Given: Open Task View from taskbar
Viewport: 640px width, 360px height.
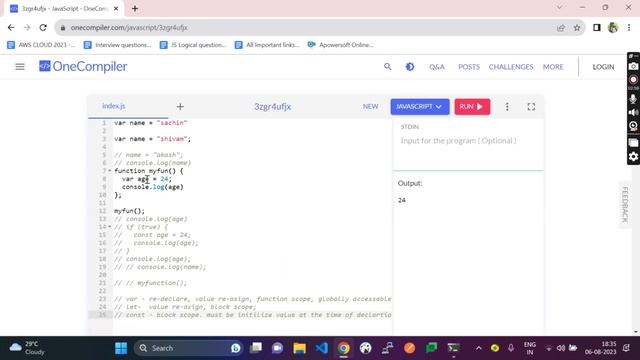Looking at the screenshot, I should click(x=256, y=348).
